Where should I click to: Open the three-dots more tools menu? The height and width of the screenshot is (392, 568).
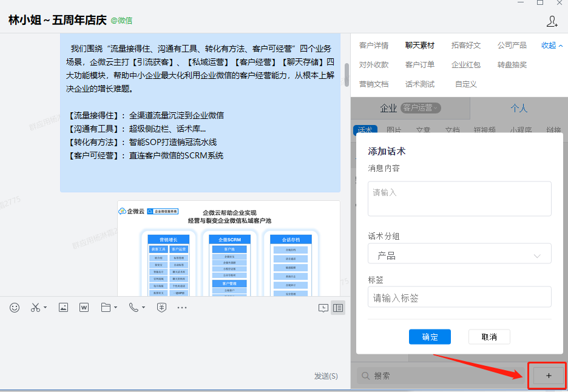(182, 308)
